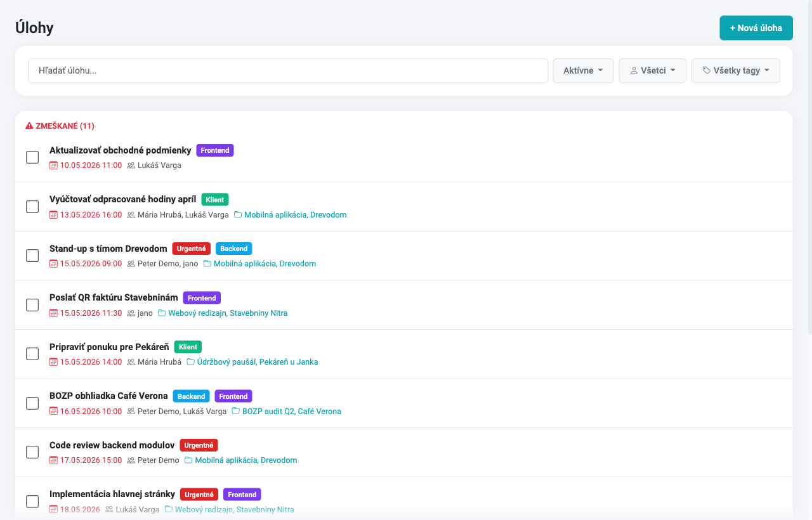Click the due date 15.05.2026 14:00

91,362
